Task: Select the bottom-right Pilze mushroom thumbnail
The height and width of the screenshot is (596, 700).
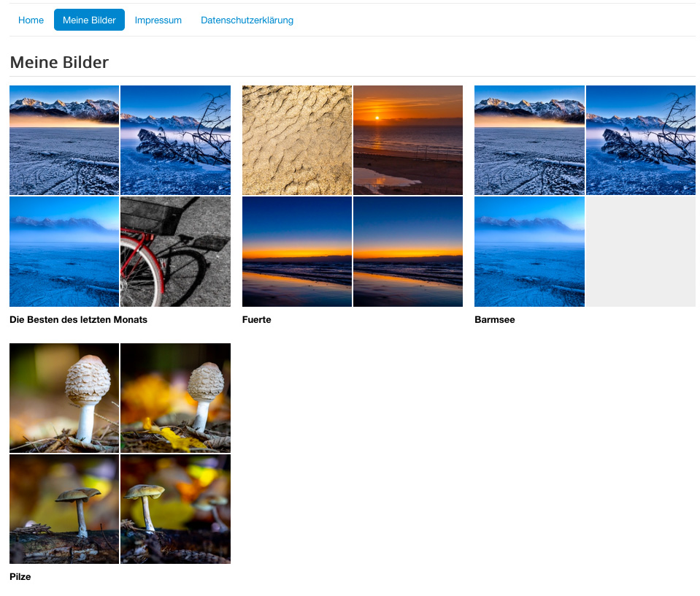Action: click(x=175, y=509)
